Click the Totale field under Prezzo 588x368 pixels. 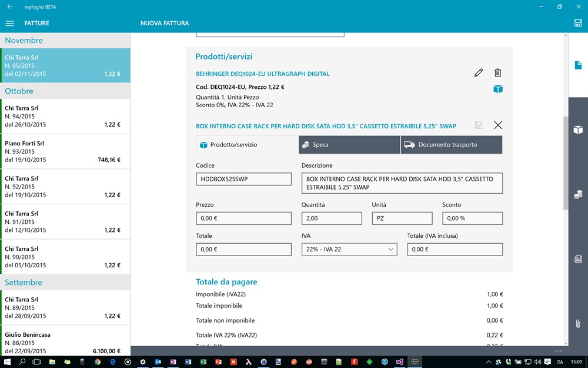click(244, 249)
